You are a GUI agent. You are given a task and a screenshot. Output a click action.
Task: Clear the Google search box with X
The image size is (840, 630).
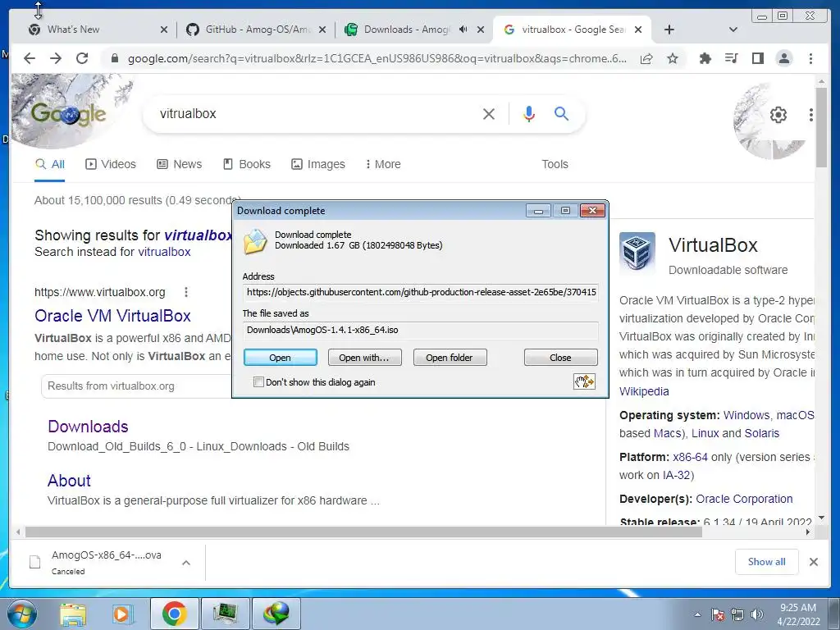(x=489, y=113)
